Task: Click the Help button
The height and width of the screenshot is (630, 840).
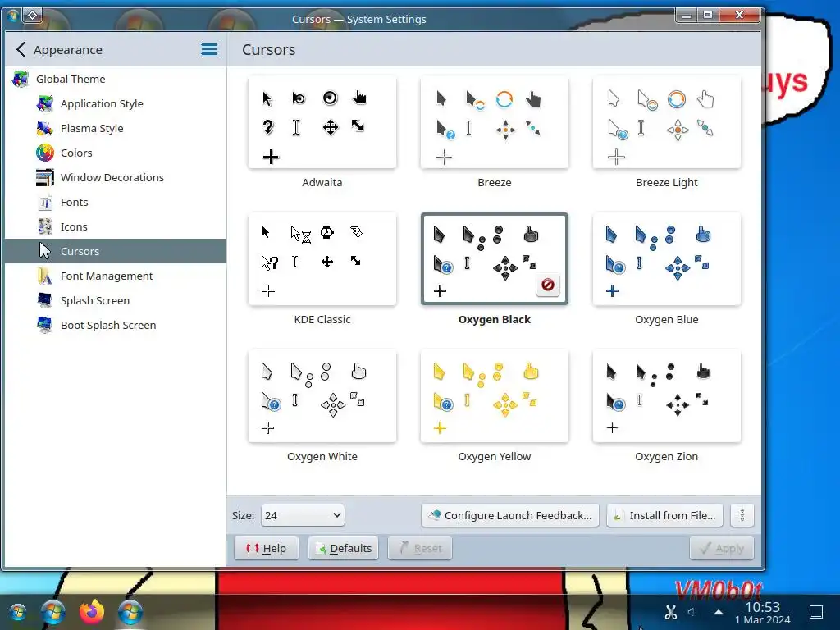Action: click(267, 548)
